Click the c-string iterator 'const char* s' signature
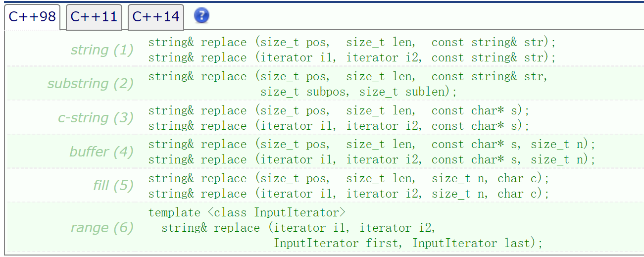Screen dimensions: 644x257 [x=339, y=126]
